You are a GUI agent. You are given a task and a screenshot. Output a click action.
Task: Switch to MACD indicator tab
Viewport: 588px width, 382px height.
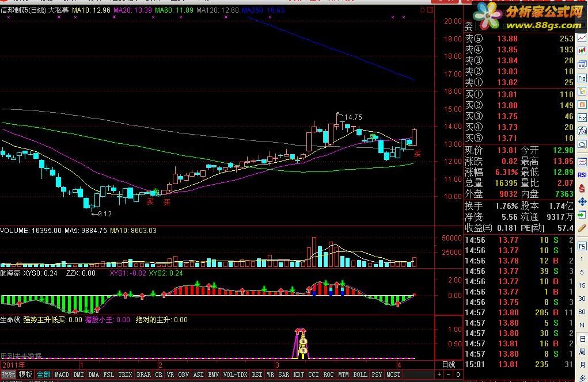click(62, 375)
